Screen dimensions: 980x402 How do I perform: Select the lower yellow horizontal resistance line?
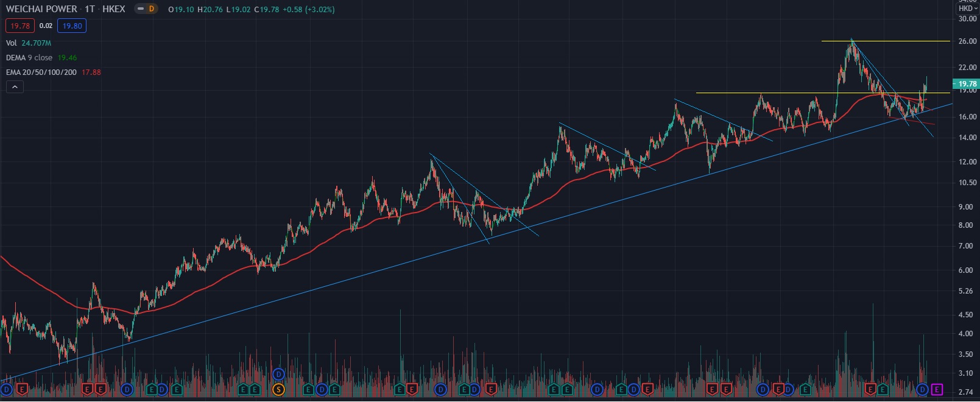pos(792,93)
